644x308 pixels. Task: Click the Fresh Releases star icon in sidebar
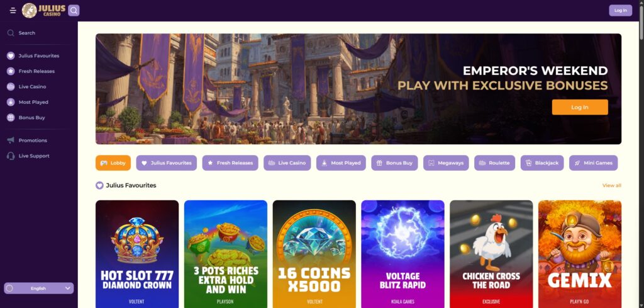(x=11, y=71)
